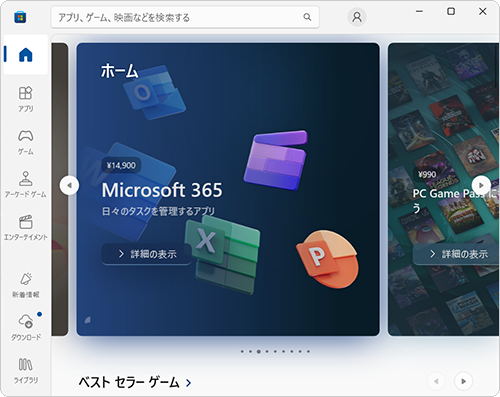Select the first carousel page dot
Image resolution: width=500 pixels, height=397 pixels.
[x=242, y=351]
